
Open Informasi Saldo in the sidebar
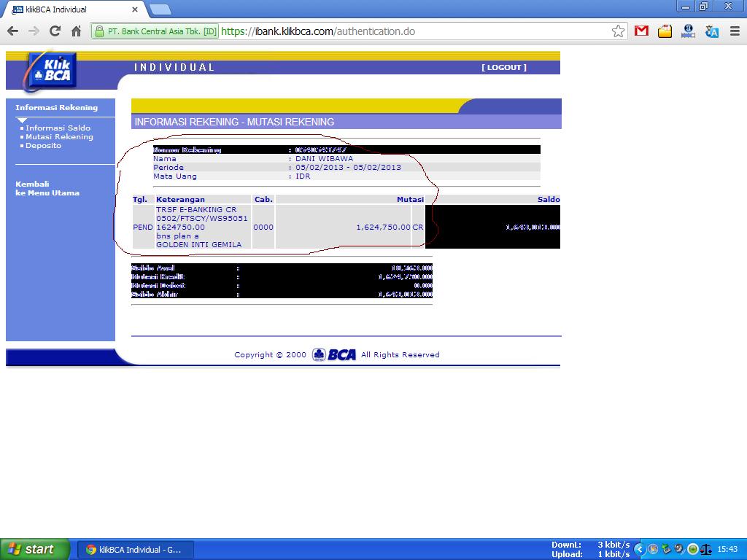58,128
